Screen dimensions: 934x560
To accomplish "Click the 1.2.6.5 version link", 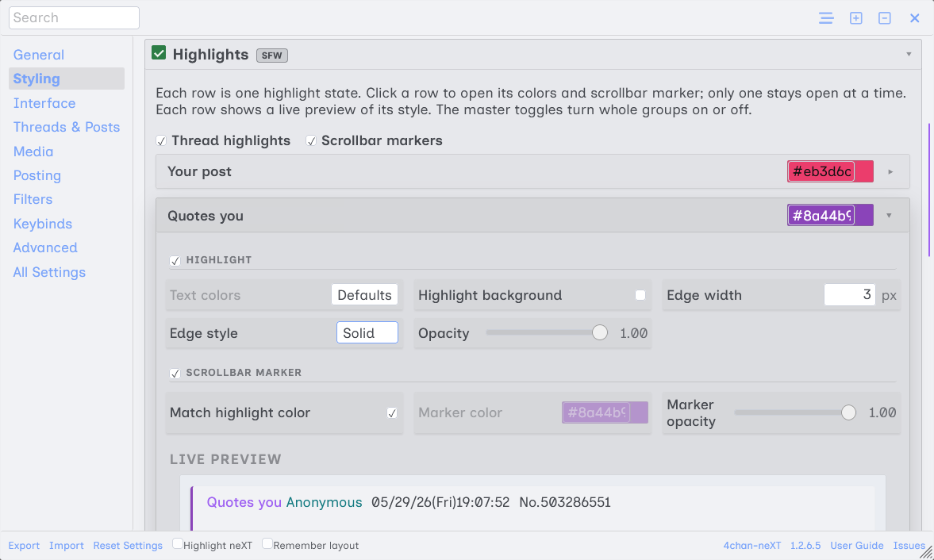I will click(805, 545).
